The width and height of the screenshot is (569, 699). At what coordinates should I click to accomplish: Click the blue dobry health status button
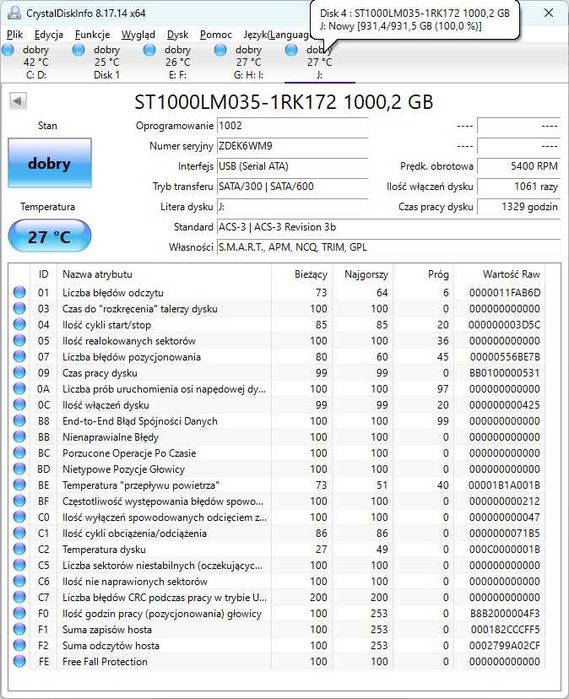49,163
